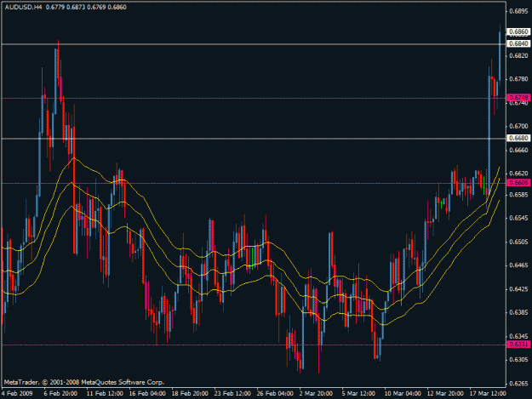The width and height of the screenshot is (532, 399).
Task: Click the 0.6749 magenta level price label
Action: pyautogui.click(x=518, y=98)
